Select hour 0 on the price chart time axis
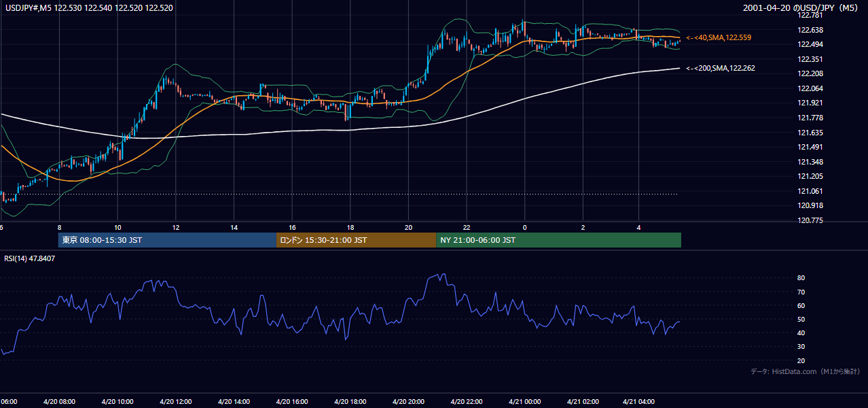The image size is (868, 408). click(524, 227)
